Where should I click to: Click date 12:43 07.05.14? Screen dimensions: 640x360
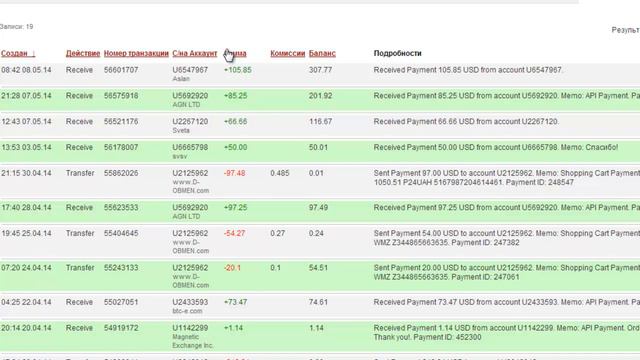[x=27, y=122]
